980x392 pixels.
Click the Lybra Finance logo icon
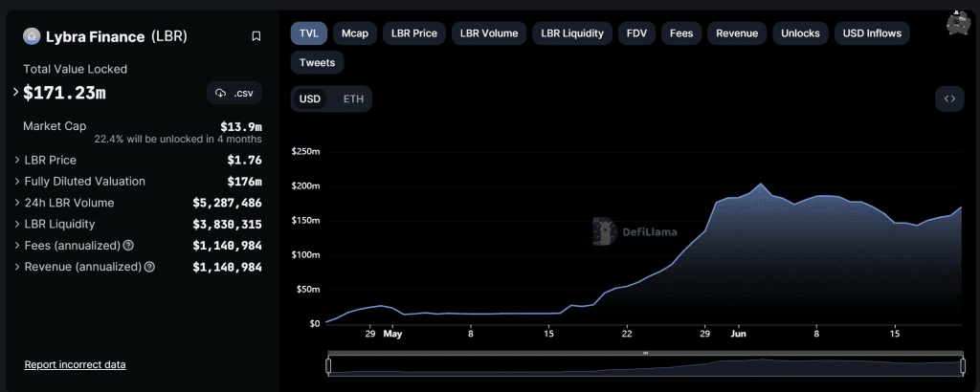pos(32,36)
